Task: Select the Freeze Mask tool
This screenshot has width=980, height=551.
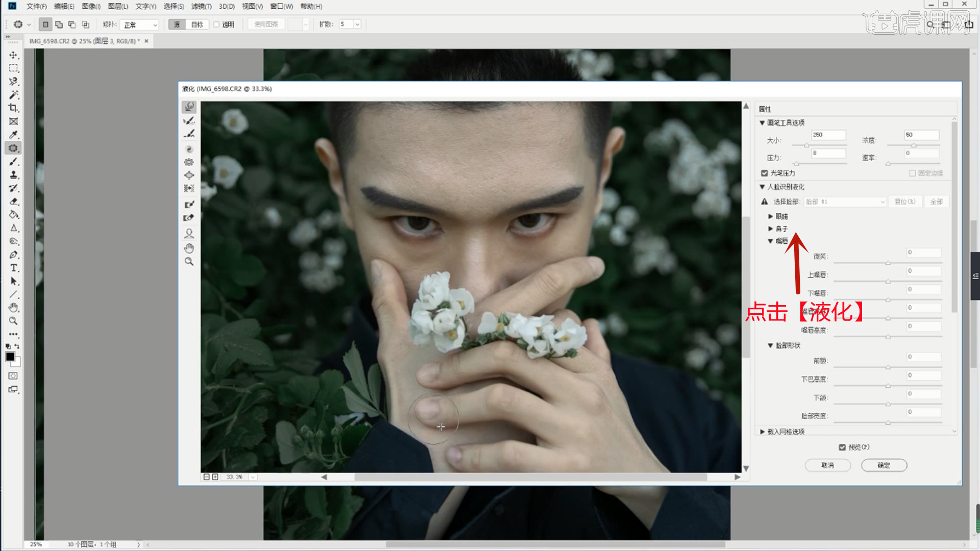Action: tap(189, 205)
